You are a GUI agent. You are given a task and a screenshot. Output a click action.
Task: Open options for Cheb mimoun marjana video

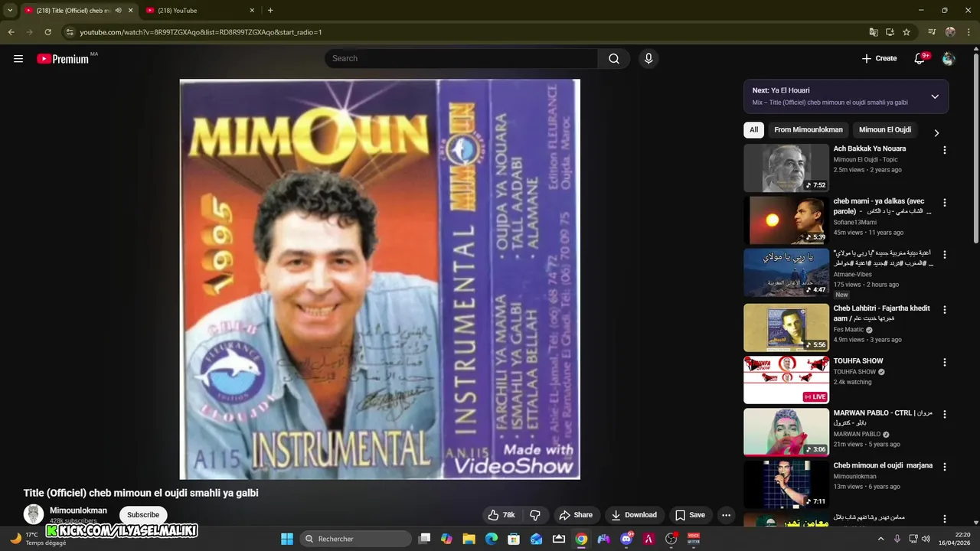[x=944, y=467]
